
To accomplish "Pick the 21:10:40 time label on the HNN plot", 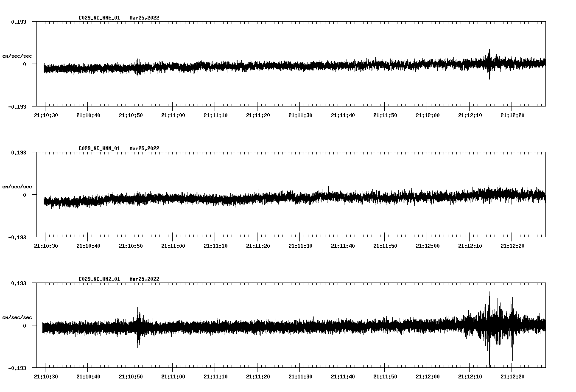I will [x=88, y=246].
